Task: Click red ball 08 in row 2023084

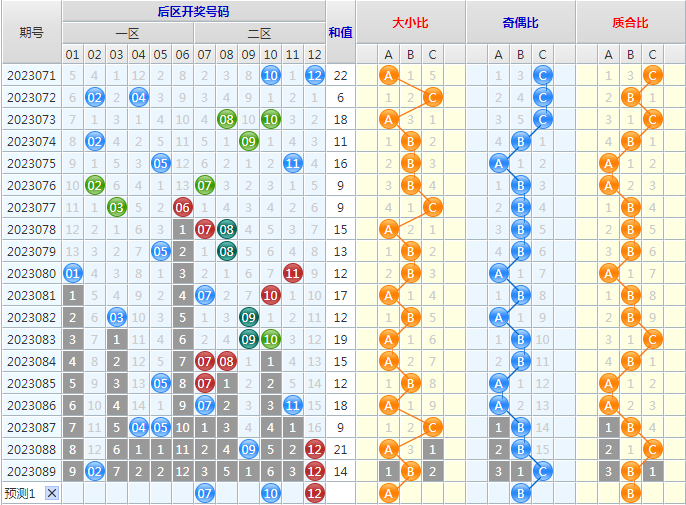Action: click(x=227, y=361)
